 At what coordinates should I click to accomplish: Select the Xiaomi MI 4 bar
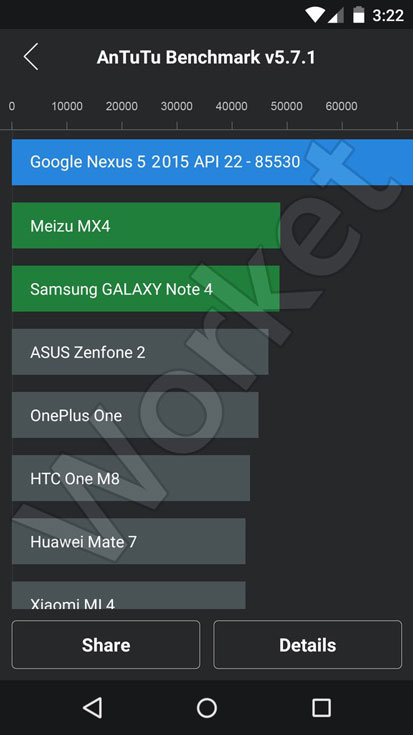pos(128,595)
